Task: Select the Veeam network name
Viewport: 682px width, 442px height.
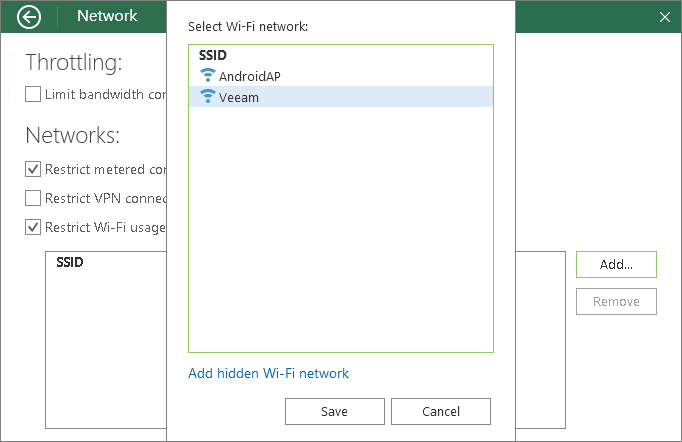Action: 239,97
